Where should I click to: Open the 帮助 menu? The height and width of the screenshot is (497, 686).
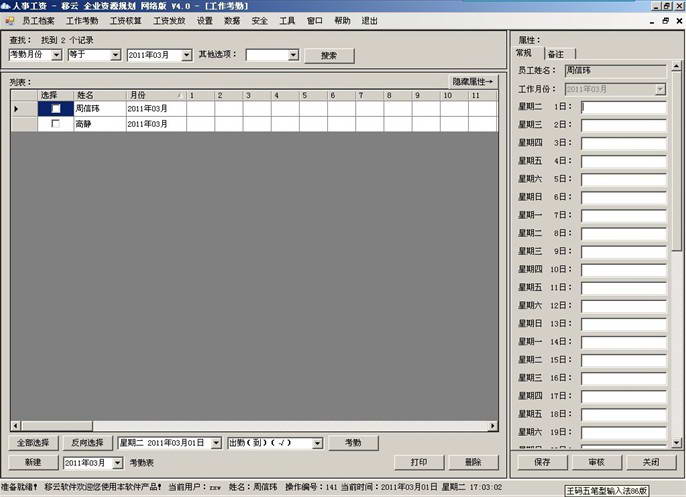342,21
